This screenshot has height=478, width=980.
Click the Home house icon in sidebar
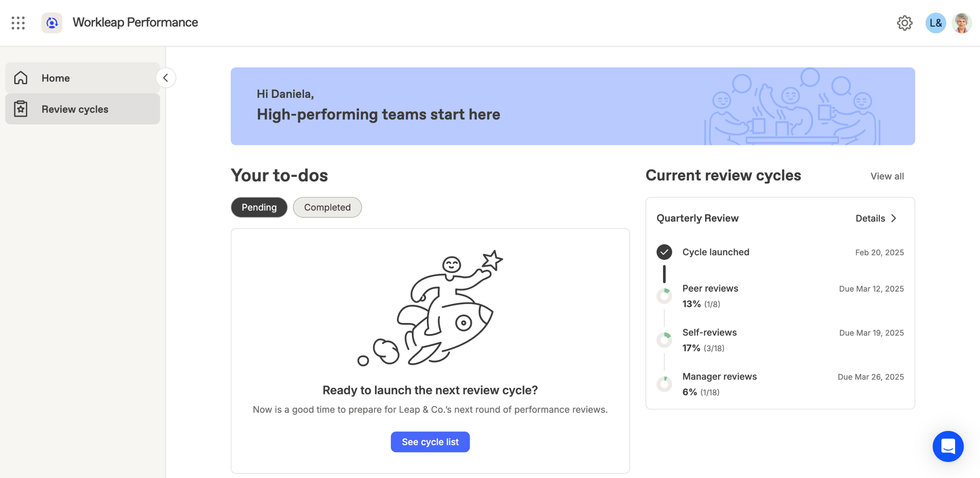[21, 78]
